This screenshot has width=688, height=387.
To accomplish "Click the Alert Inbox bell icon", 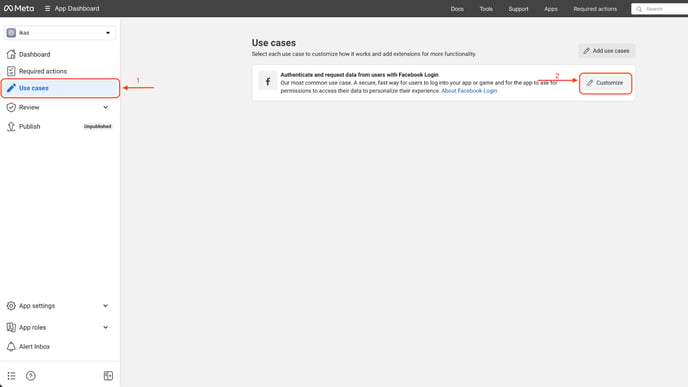I will click(11, 347).
